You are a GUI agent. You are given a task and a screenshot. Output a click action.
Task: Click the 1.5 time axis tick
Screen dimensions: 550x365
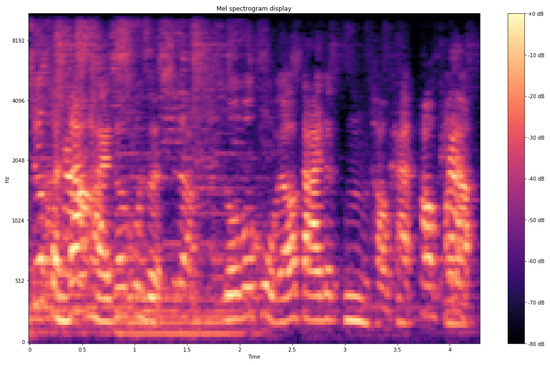(187, 350)
